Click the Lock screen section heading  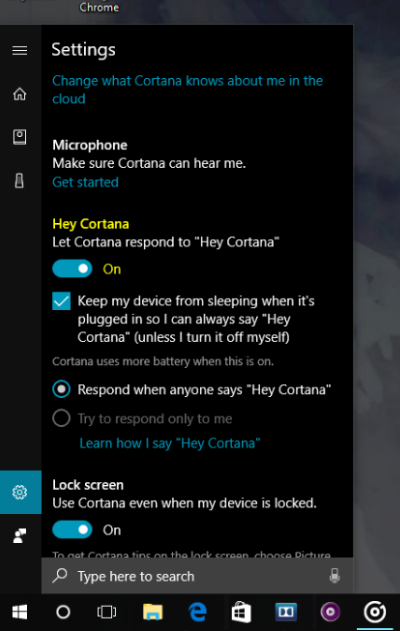coord(88,485)
